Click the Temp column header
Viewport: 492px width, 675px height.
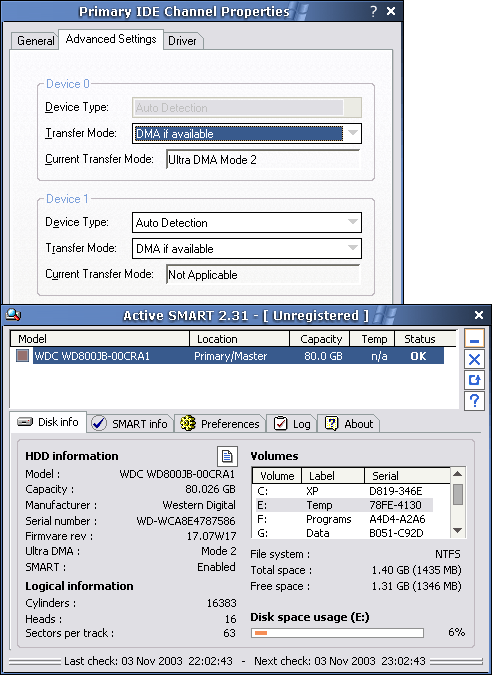[x=372, y=339]
